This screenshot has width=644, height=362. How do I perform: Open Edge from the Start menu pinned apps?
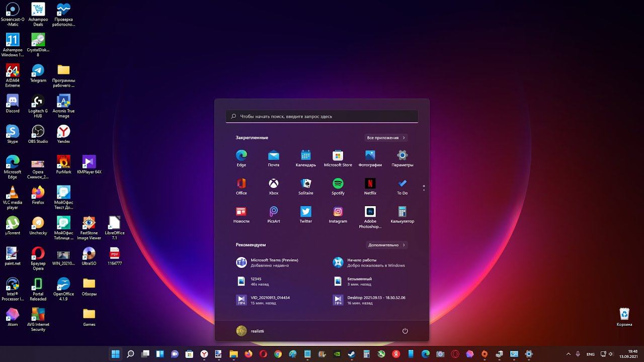click(x=242, y=158)
